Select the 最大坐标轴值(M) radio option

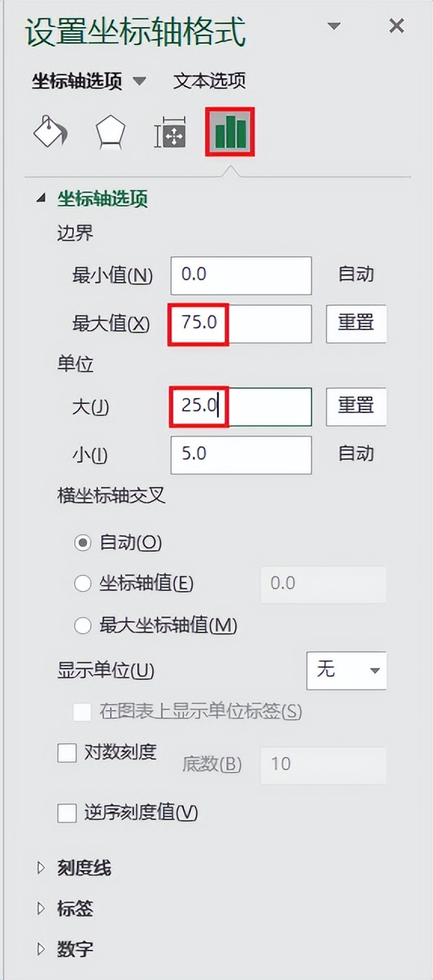pos(82,625)
